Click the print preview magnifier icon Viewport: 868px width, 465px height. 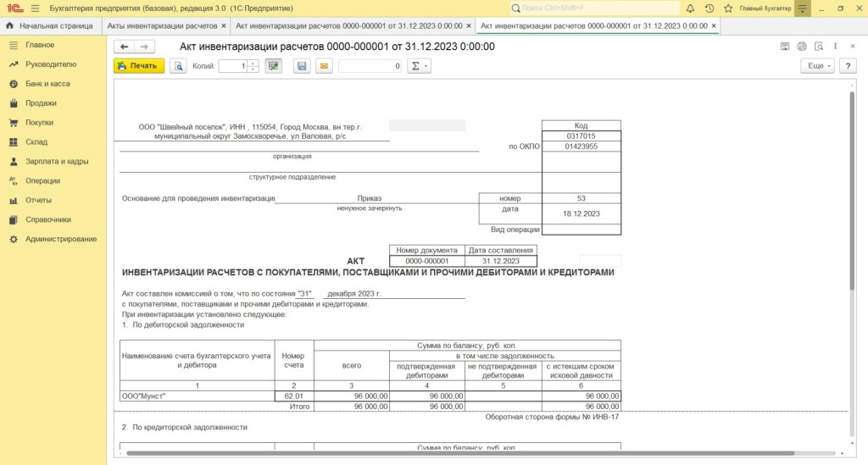pos(178,66)
